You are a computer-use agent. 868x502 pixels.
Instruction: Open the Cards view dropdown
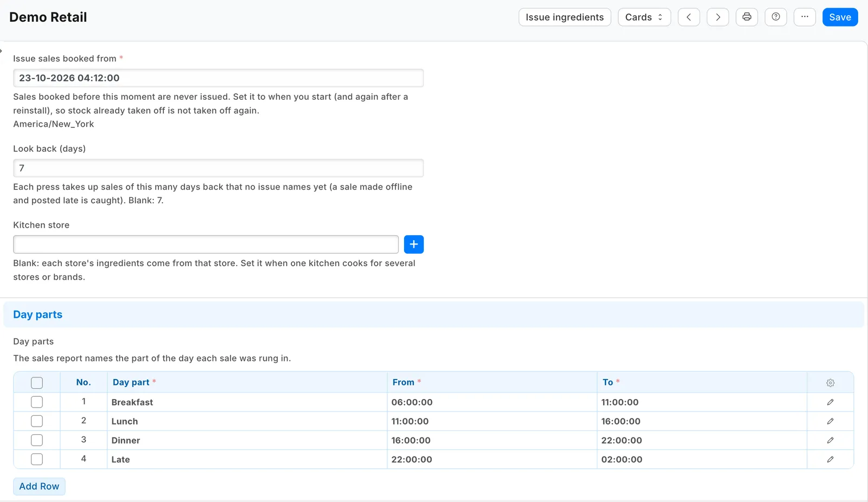pyautogui.click(x=644, y=17)
